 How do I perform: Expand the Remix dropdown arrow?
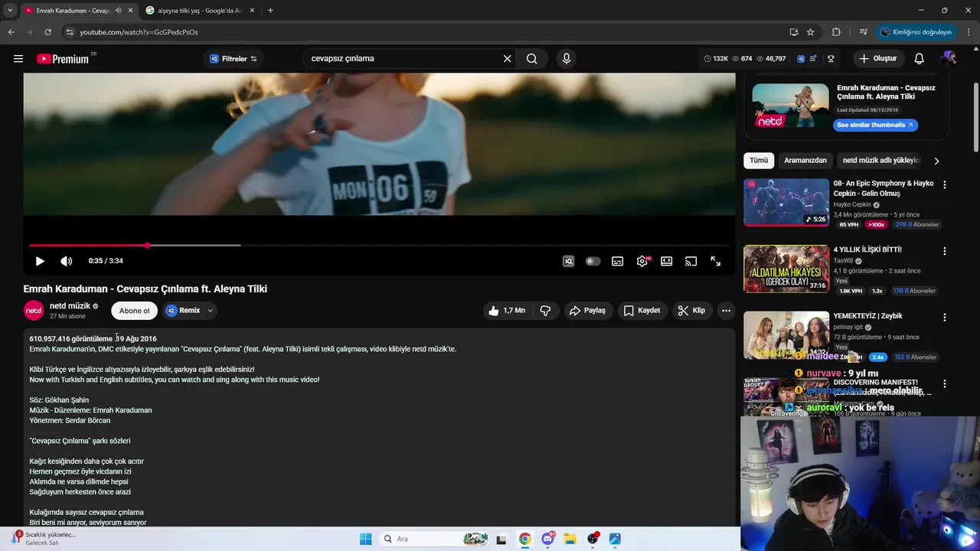pos(210,311)
